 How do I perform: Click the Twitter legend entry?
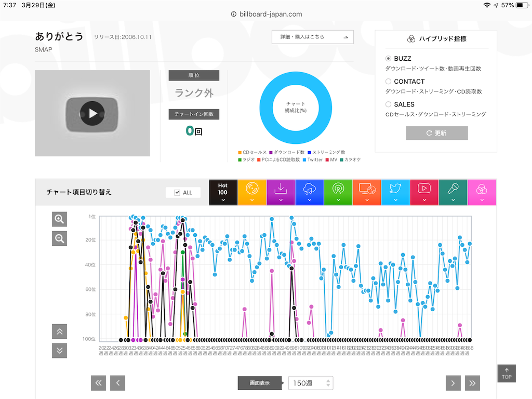[x=312, y=160]
